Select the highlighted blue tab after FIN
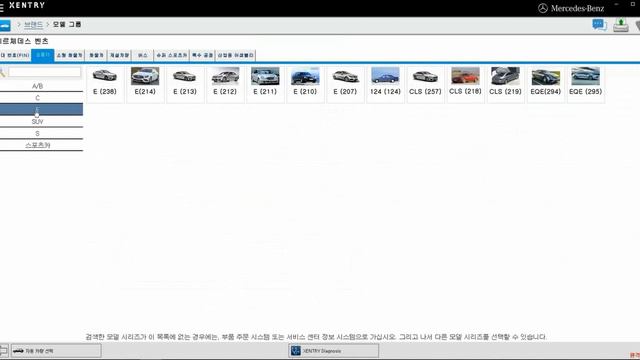 click(43, 55)
